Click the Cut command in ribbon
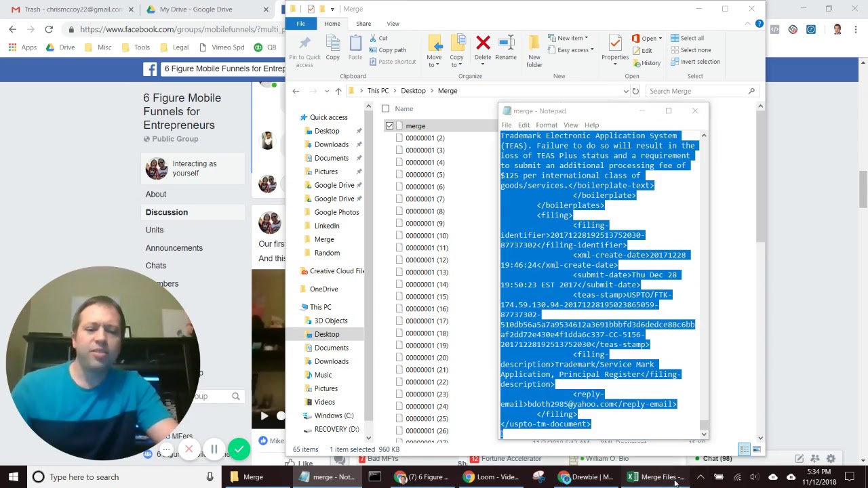Viewport: 868px width, 488px height. point(378,38)
